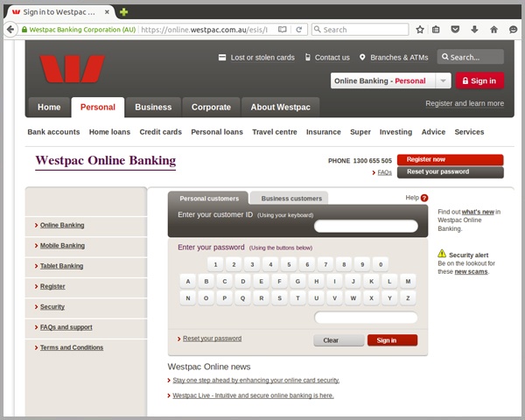This screenshot has height=420, width=525.
Task: Click the on-screen keyboard letter M
Action: tap(408, 282)
